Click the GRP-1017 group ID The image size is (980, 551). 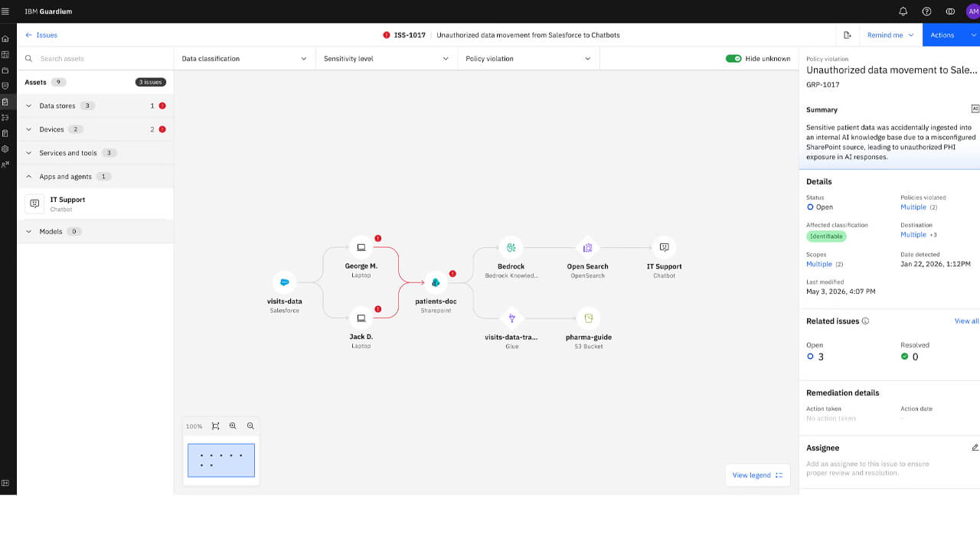823,85
